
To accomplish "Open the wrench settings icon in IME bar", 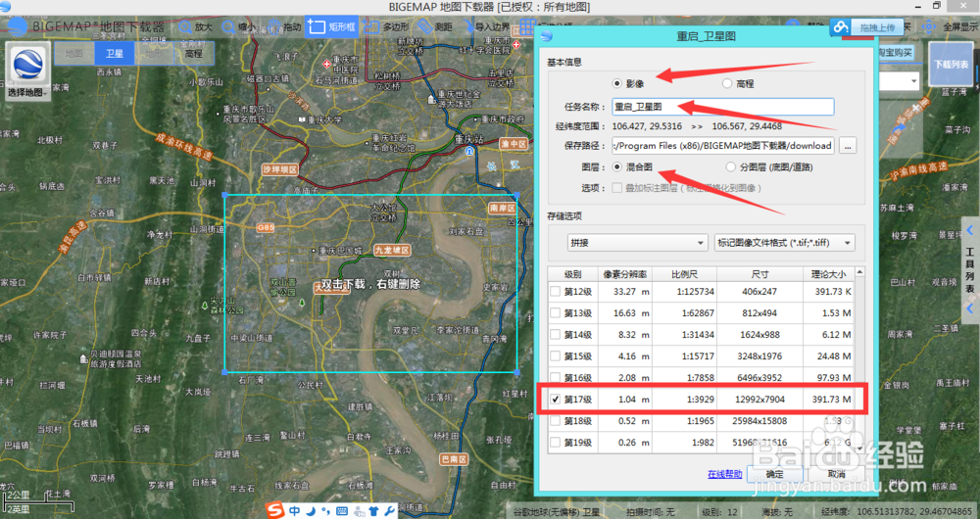I will [x=389, y=511].
